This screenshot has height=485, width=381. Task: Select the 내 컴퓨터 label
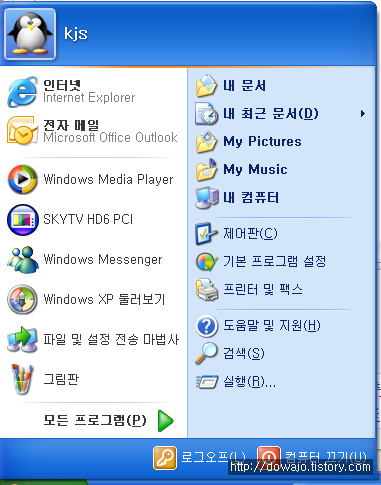click(251, 198)
